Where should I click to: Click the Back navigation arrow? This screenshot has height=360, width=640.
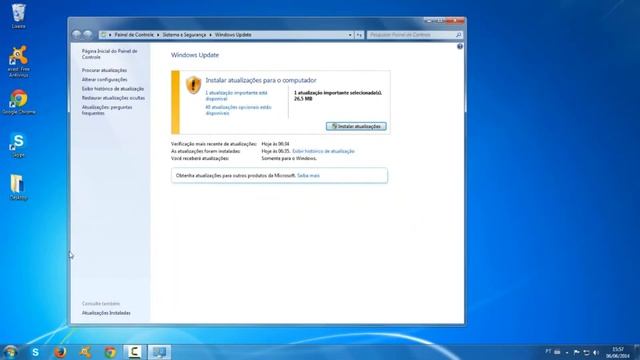pyautogui.click(x=76, y=35)
